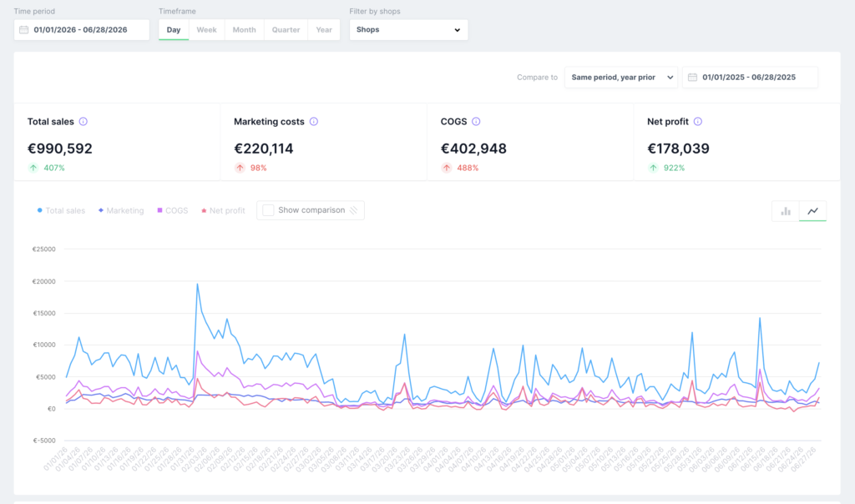855x504 pixels.
Task: Select the Quarter timeframe tab
Action: (x=286, y=30)
